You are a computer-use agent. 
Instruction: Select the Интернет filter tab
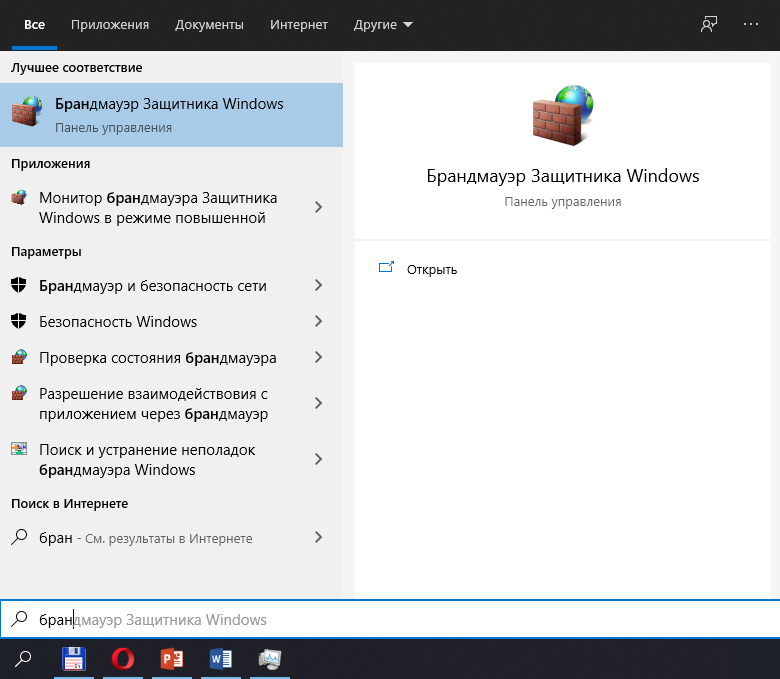coord(299,24)
